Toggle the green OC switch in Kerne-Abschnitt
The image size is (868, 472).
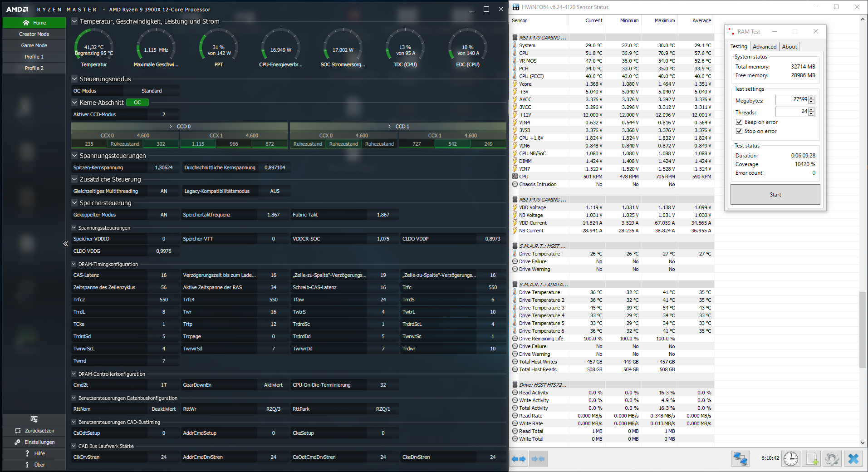click(137, 103)
